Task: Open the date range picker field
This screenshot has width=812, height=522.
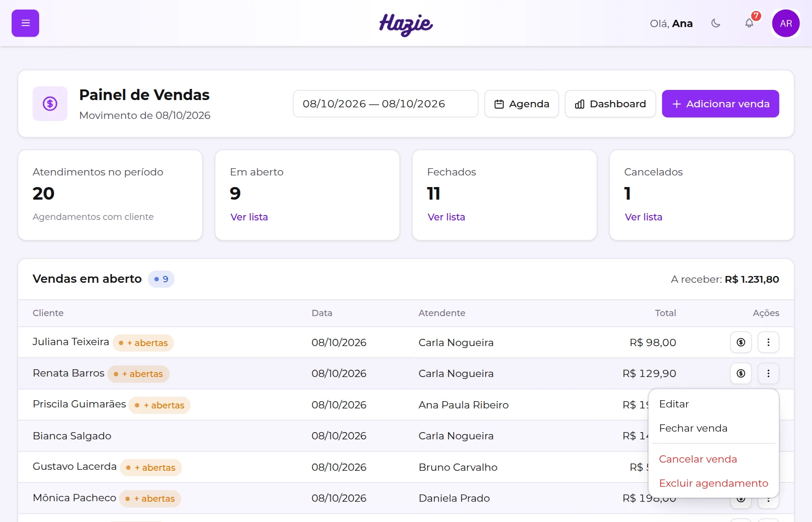Action: 385,103
